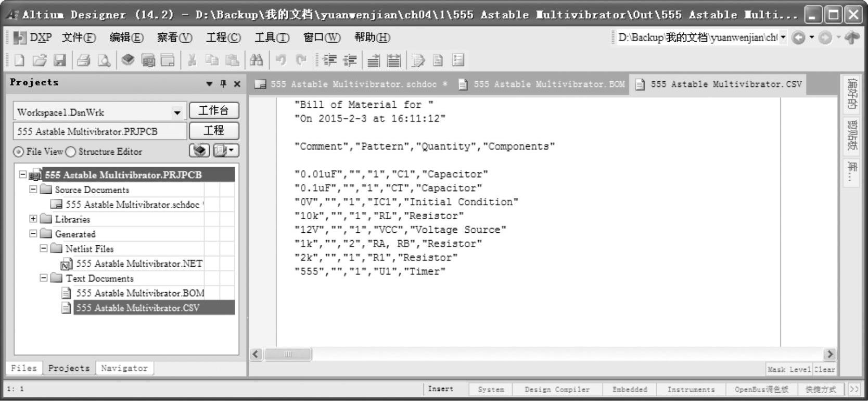868x401 pixels.
Task: Click the Mask Level button
Action: coord(789,369)
